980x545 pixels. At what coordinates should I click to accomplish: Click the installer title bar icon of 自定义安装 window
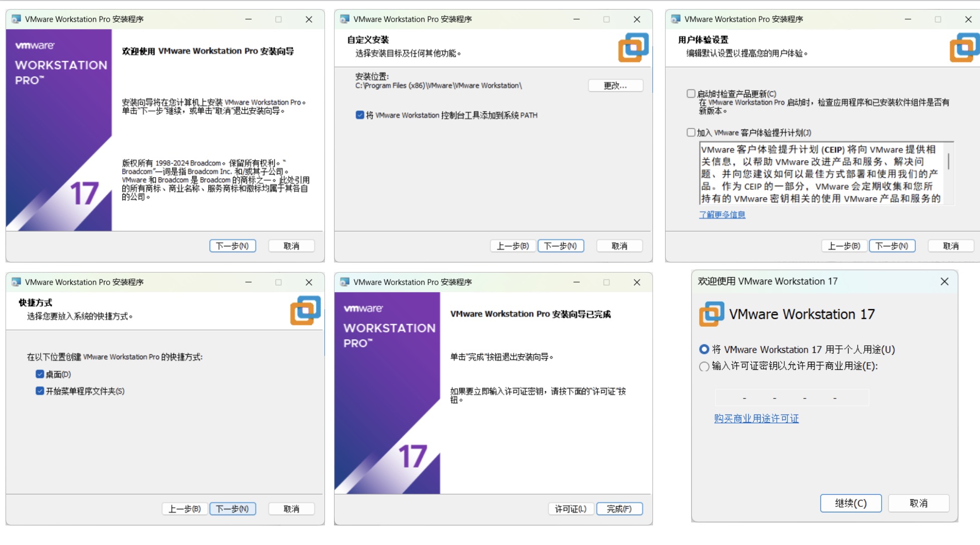[345, 19]
